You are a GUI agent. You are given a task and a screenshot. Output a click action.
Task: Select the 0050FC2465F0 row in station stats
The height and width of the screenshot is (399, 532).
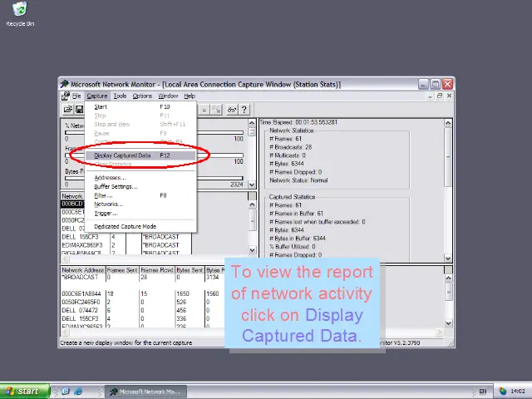pos(142,302)
